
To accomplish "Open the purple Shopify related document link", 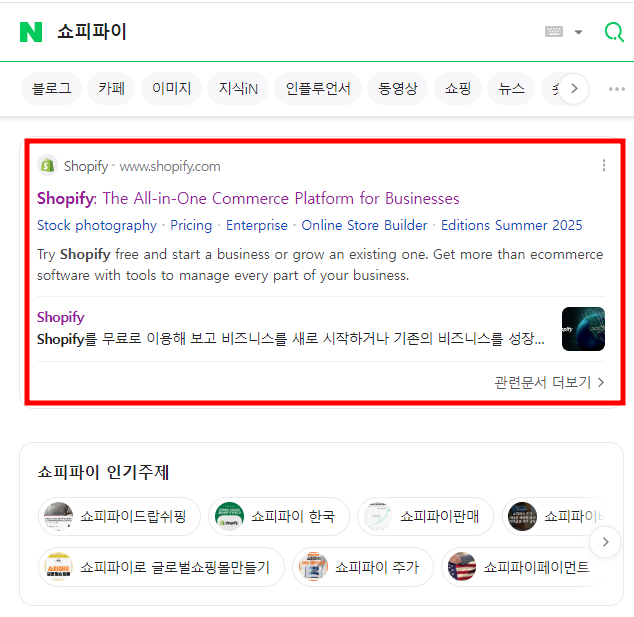I will coord(61,317).
